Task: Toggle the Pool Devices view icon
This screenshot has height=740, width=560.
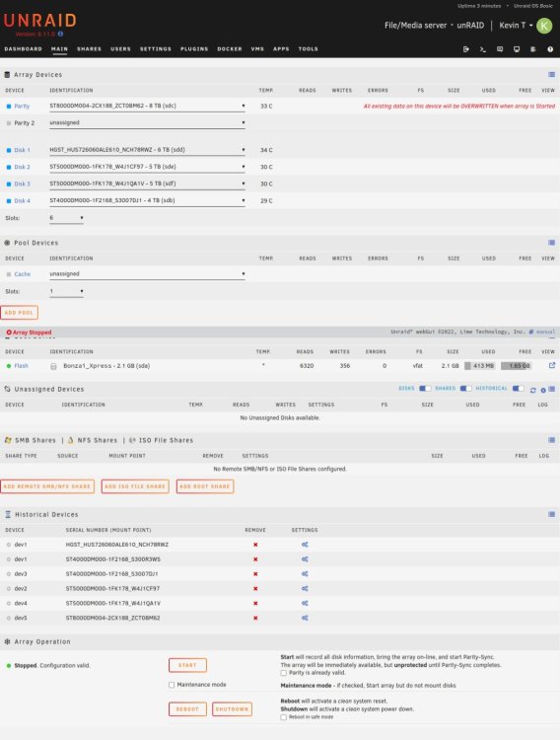Action: (x=551, y=243)
